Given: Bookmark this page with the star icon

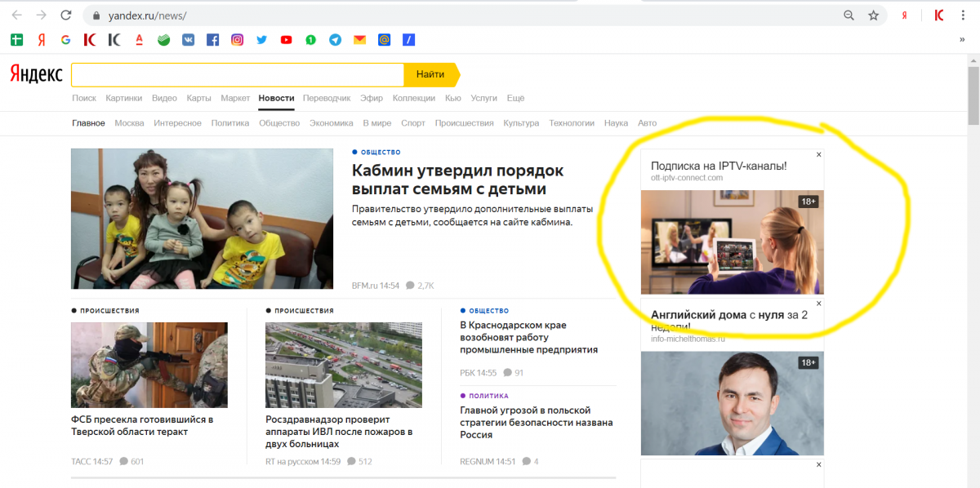Looking at the screenshot, I should point(873,16).
